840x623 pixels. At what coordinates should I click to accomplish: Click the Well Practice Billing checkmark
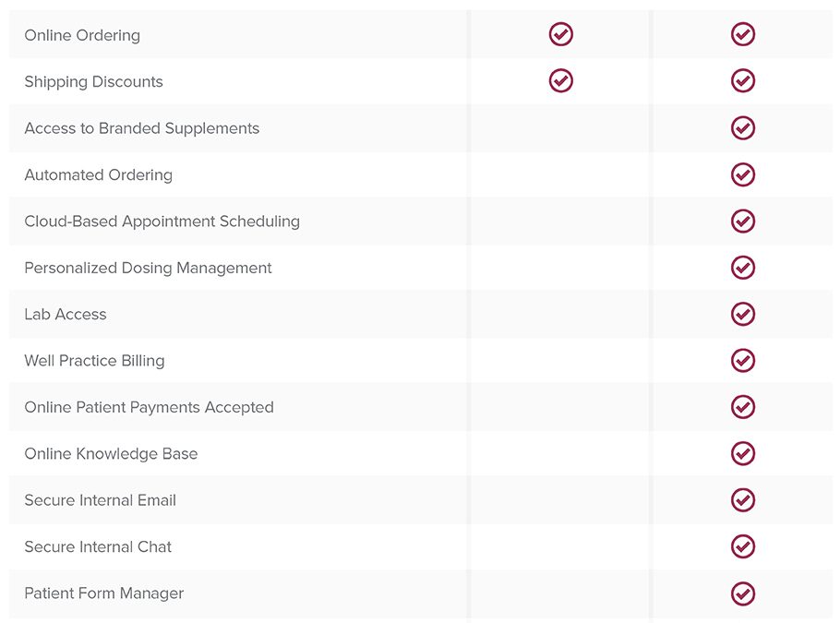pos(743,361)
